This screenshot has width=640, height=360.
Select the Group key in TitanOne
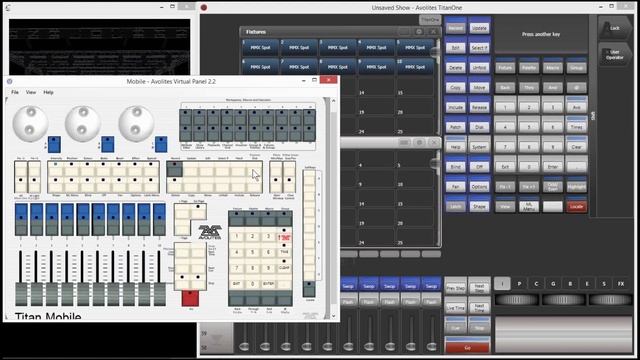pyautogui.click(x=576, y=67)
